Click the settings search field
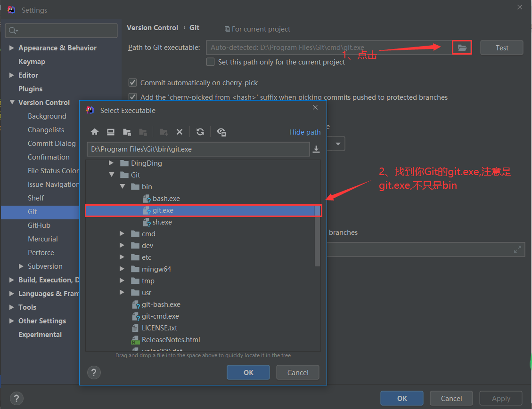 tap(61, 31)
